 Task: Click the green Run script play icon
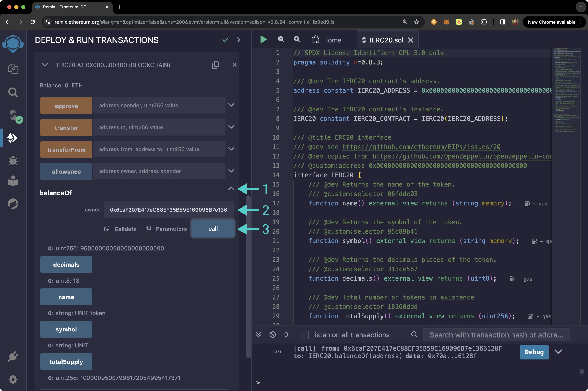[x=263, y=39]
